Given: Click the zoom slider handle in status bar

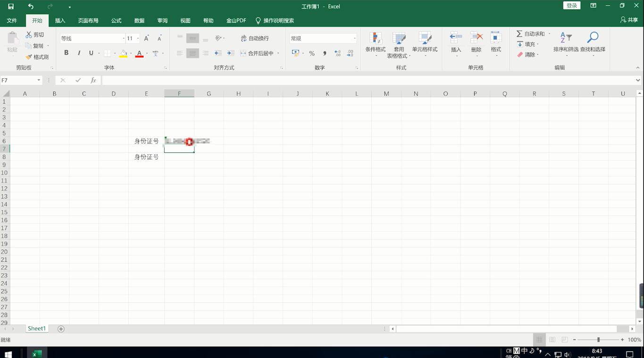Looking at the screenshot, I should (598, 340).
